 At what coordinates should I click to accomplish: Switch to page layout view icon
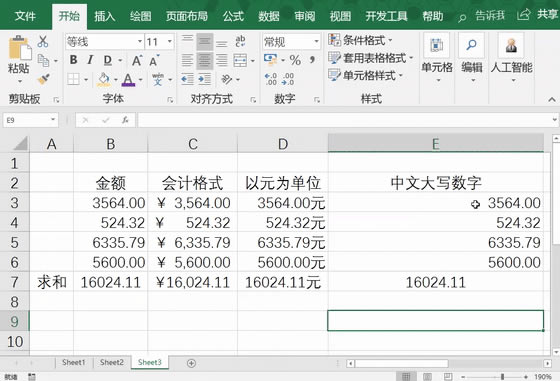pyautogui.click(x=427, y=377)
